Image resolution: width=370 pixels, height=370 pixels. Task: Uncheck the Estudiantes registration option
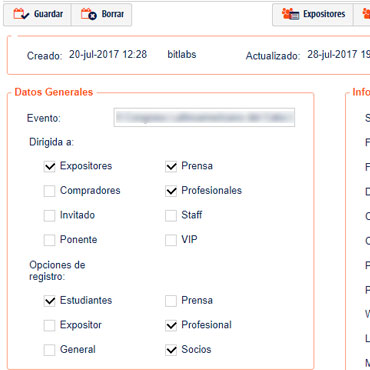[x=50, y=301]
